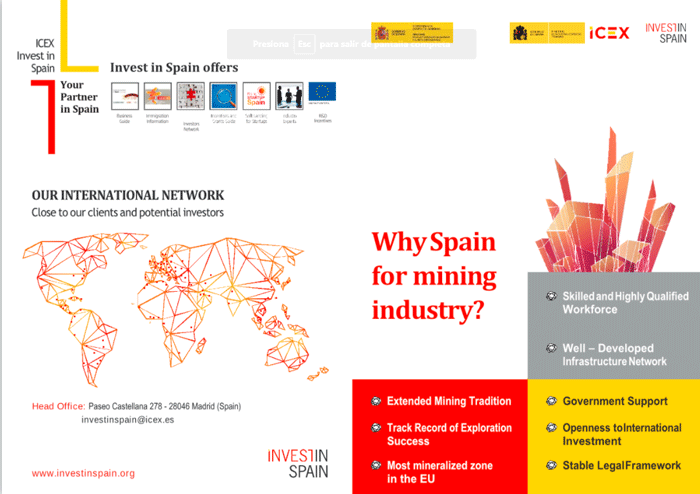This screenshot has height=494, width=700.
Task: Click the 'Your Partner in Spain' text
Action: (x=79, y=97)
